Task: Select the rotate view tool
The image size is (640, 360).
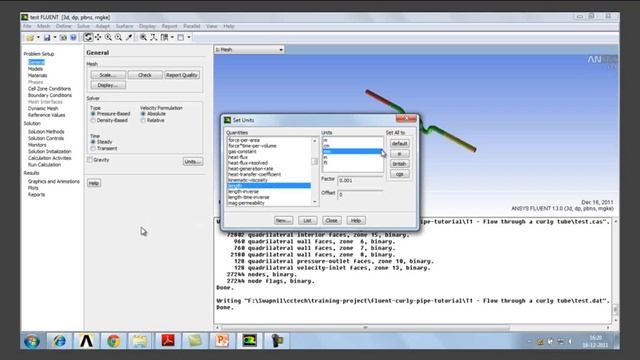Action: pyautogui.click(x=88, y=38)
